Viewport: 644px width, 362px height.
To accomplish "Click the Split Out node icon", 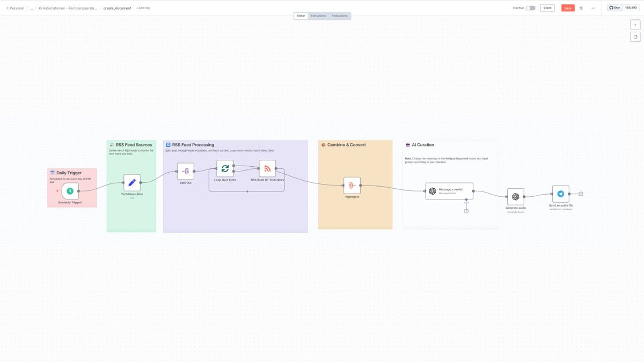I will 186,172.
